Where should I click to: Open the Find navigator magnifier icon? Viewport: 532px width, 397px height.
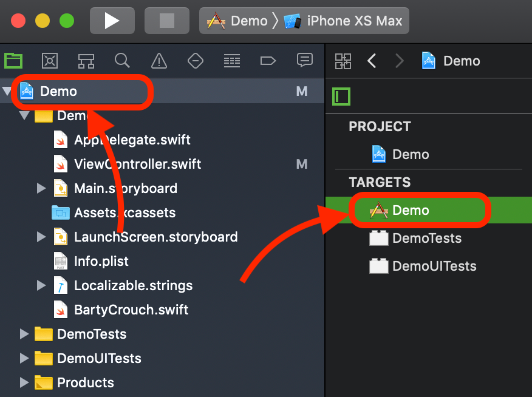point(122,61)
